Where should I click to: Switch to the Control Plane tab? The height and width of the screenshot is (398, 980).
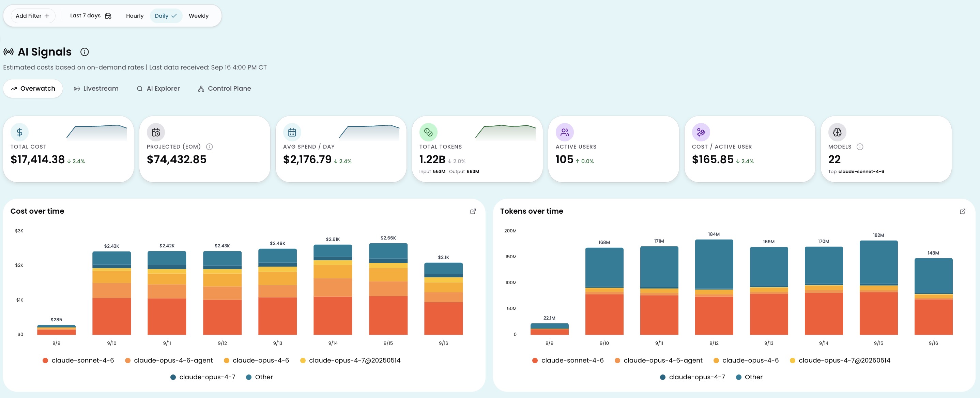pos(225,89)
